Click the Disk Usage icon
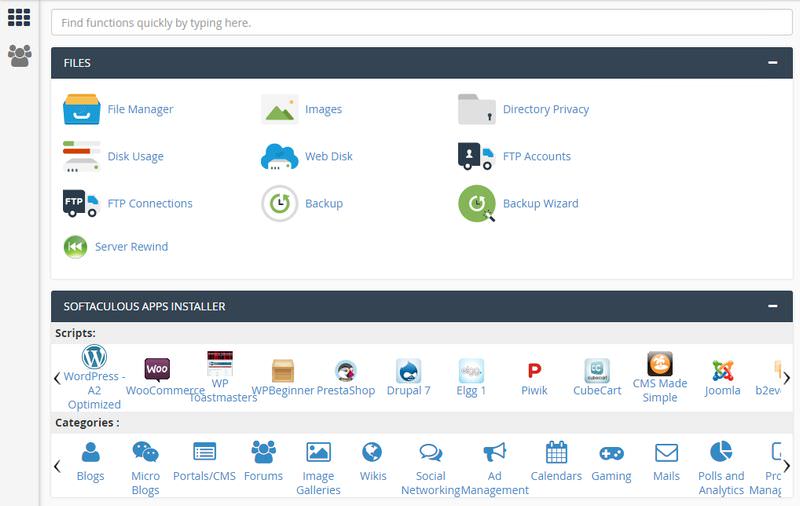Screen dimensions: 800x506 pos(82,157)
